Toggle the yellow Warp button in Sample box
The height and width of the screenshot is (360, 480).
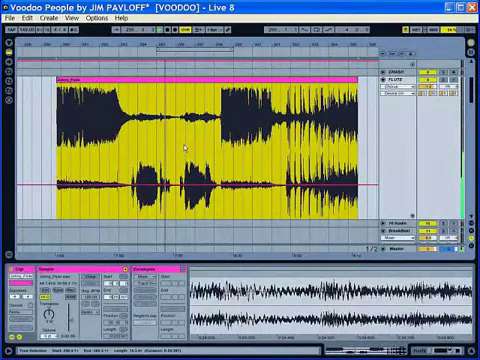44,297
